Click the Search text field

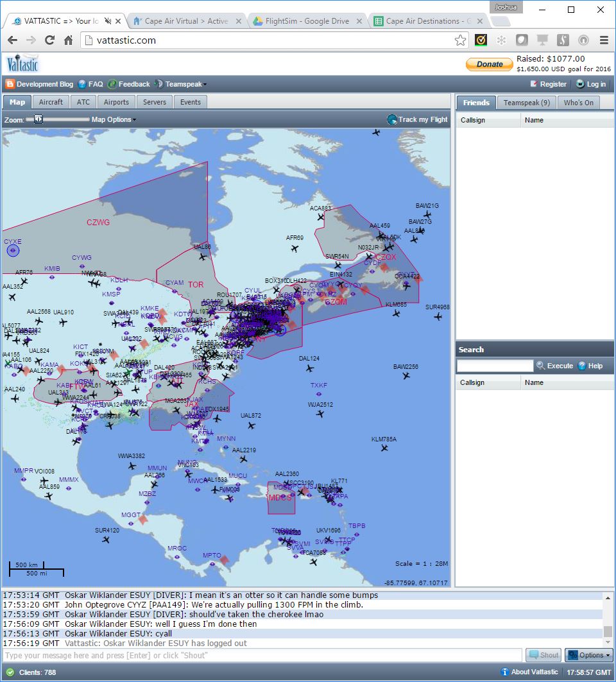tap(495, 366)
